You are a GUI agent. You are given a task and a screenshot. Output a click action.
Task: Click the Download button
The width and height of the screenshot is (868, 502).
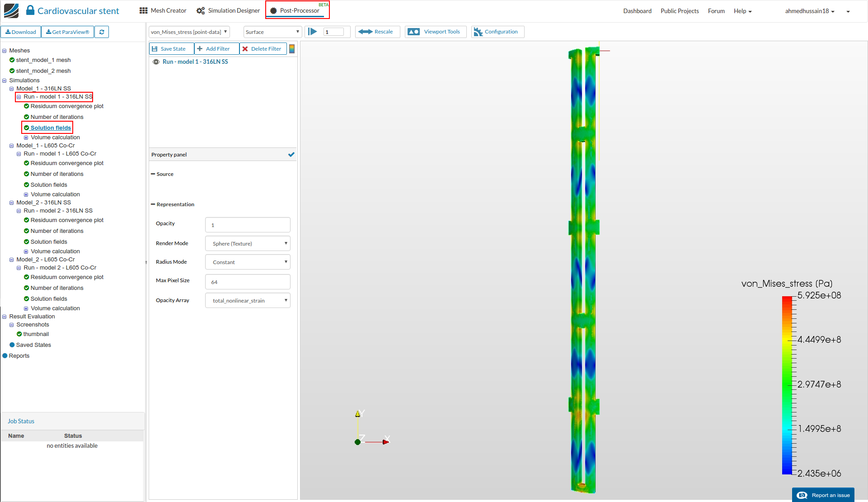click(21, 32)
